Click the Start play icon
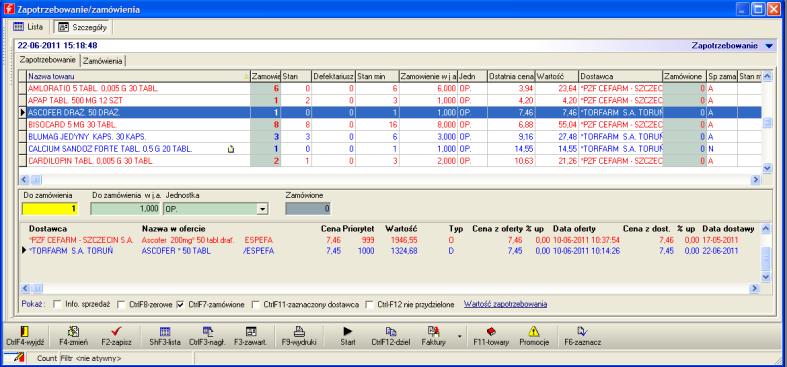This screenshot has height=367, width=787. (x=347, y=331)
